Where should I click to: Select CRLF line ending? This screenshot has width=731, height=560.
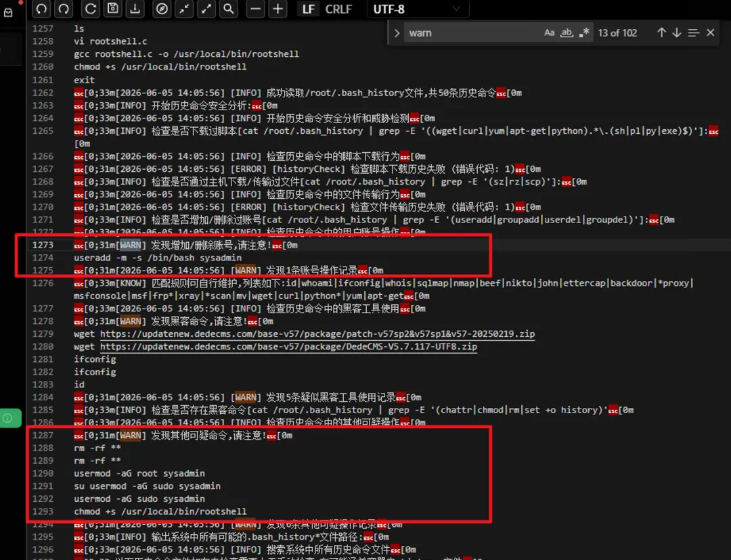[338, 9]
